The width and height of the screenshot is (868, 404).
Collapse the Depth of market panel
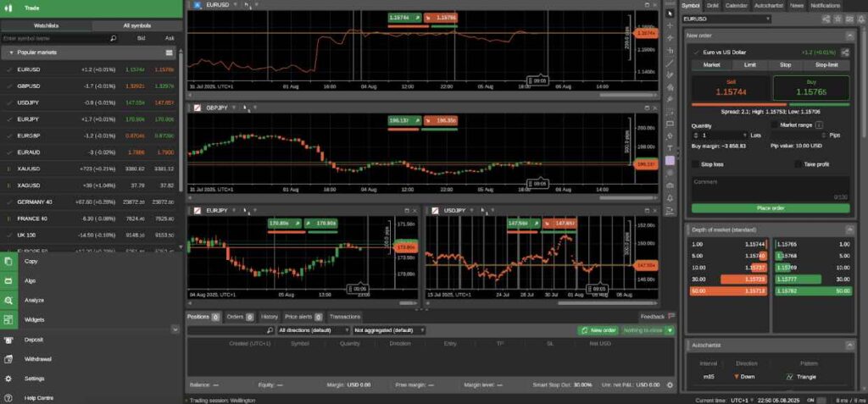[849, 230]
